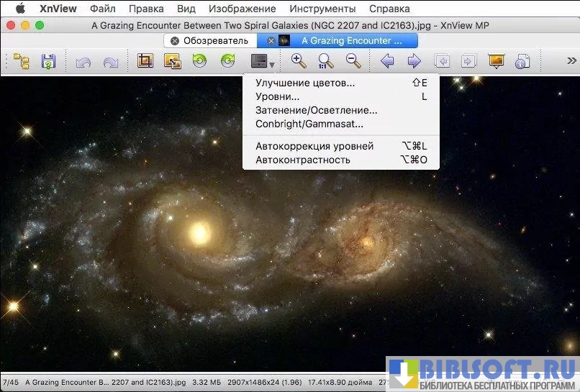Open the image adjustments dropdown arrow
The height and width of the screenshot is (392, 580).
click(x=272, y=65)
